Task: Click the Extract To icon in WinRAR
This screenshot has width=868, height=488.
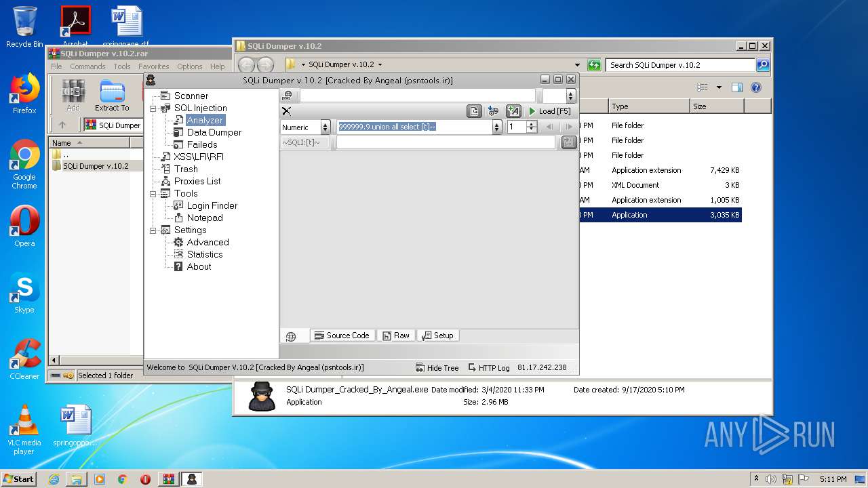Action: coord(112,96)
